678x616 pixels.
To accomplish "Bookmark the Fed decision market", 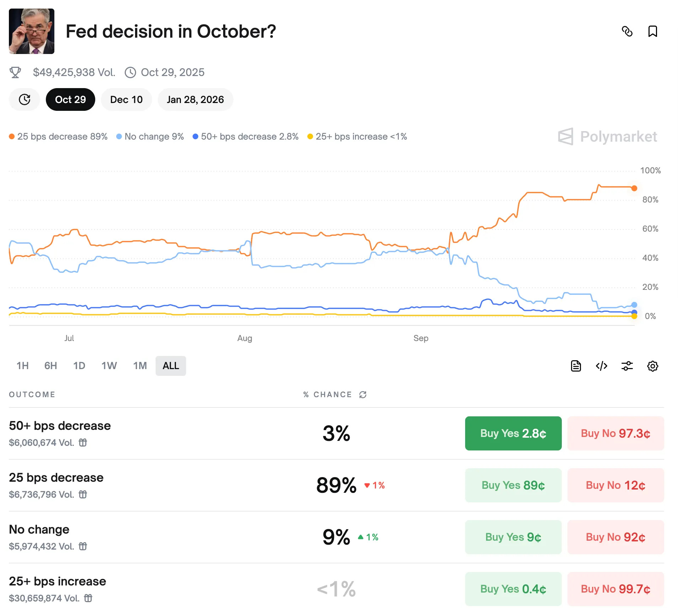I will click(x=652, y=31).
